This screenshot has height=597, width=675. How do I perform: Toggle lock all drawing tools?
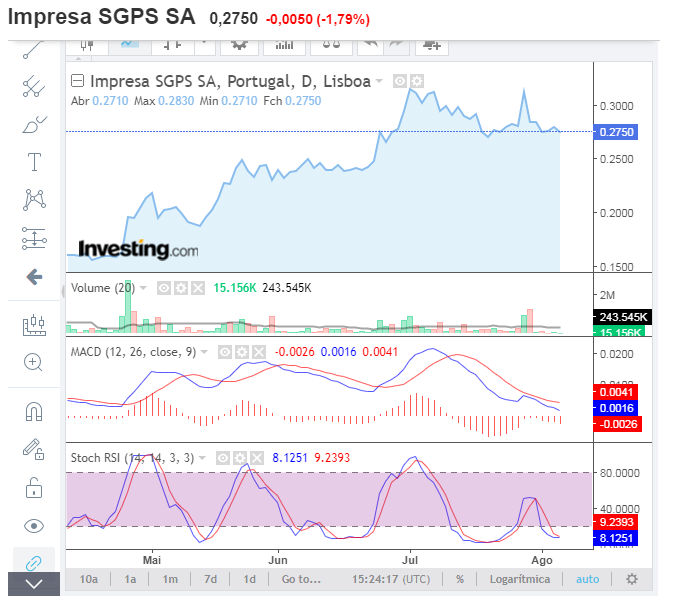click(x=34, y=488)
